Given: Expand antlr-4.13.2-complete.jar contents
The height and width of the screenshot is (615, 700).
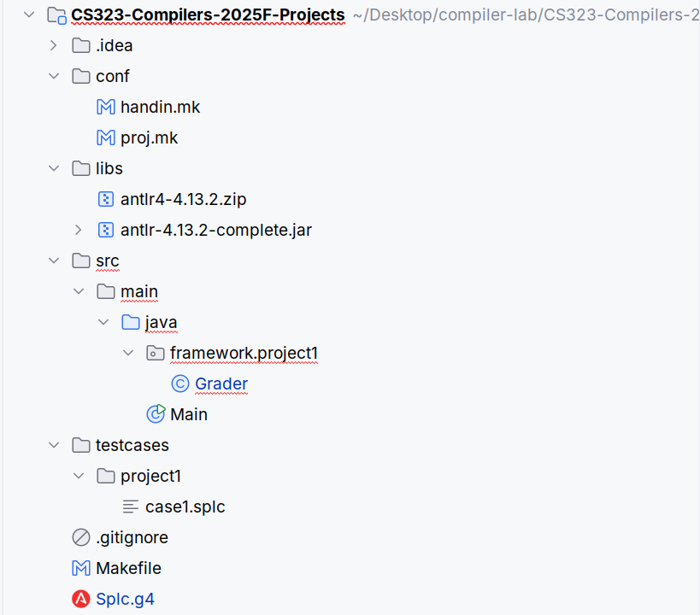Looking at the screenshot, I should (79, 230).
